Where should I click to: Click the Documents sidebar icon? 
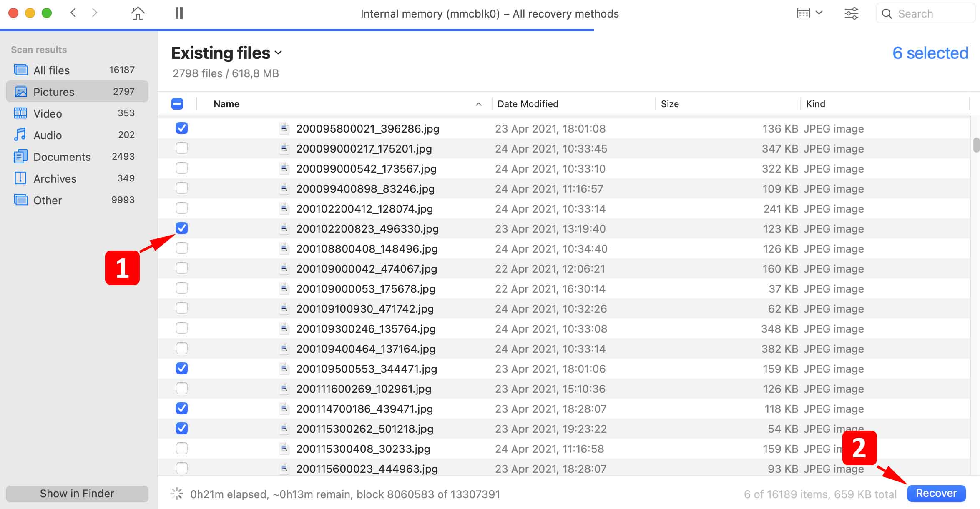click(x=20, y=156)
